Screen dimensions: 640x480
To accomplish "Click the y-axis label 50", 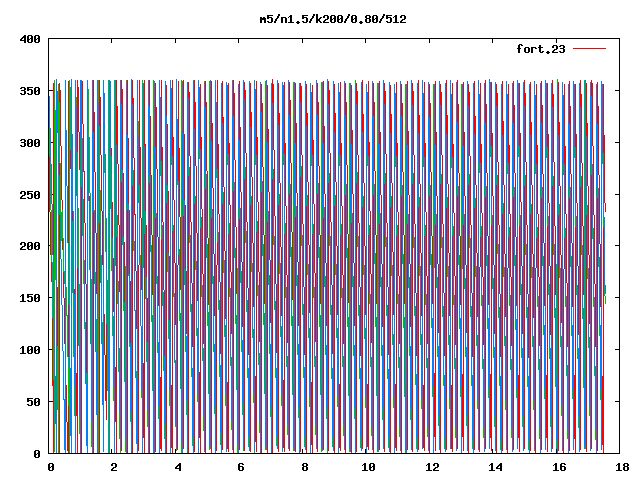I will tap(34, 402).
